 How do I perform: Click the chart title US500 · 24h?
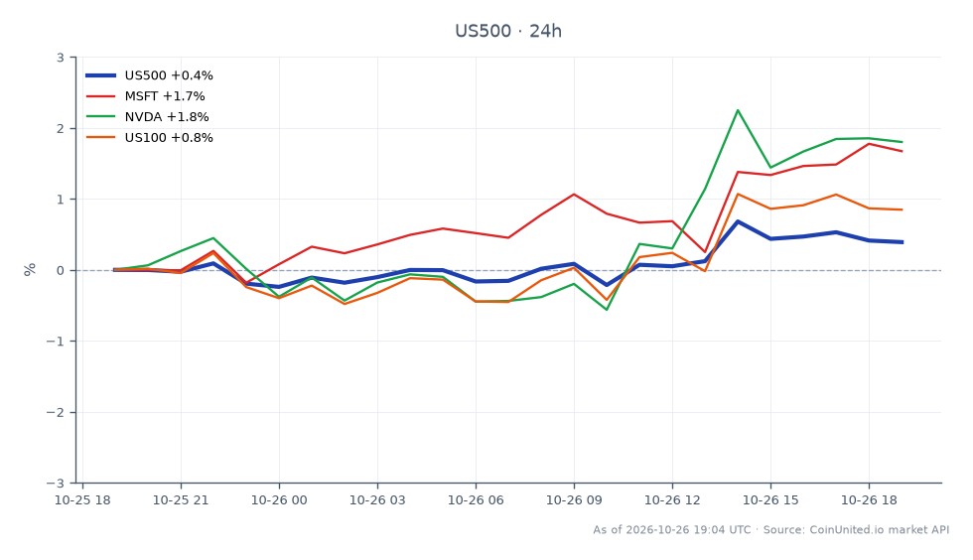(508, 31)
